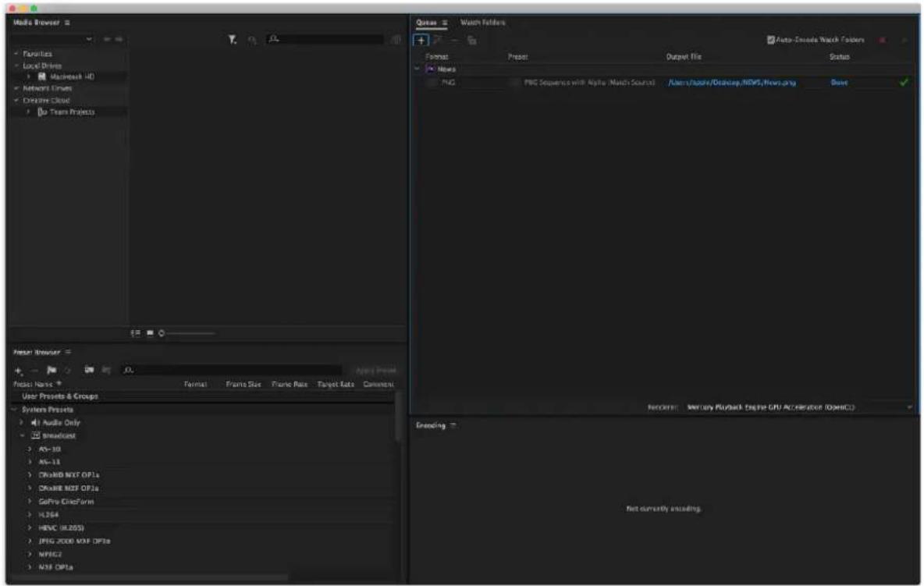The height and width of the screenshot is (586, 924).
Task: Click the Media Browser back navigation arrow
Action: coord(107,39)
